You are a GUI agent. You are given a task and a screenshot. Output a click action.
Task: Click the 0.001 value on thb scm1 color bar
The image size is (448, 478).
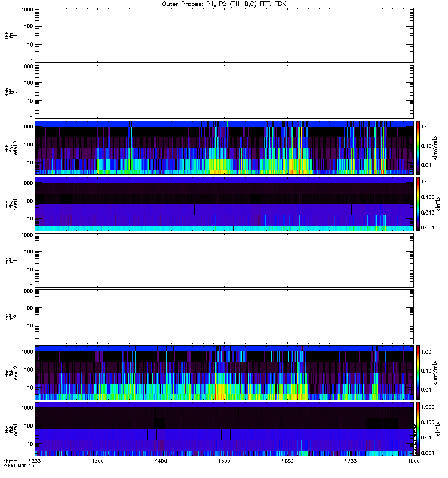point(428,228)
